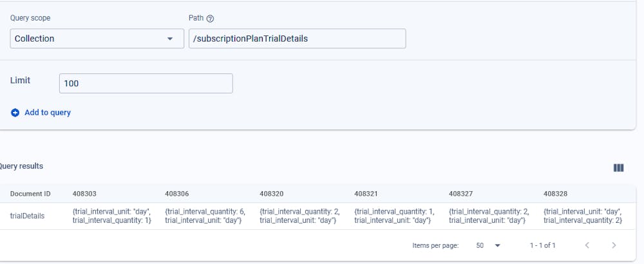Select the 408327 column header
This screenshot has width=644, height=264.
pyautogui.click(x=461, y=194)
